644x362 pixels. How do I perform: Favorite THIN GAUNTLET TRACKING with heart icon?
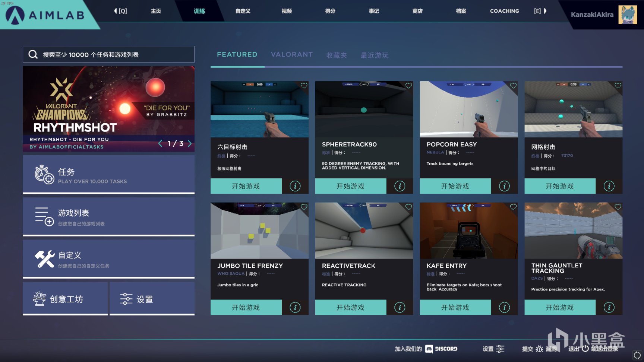click(x=618, y=207)
